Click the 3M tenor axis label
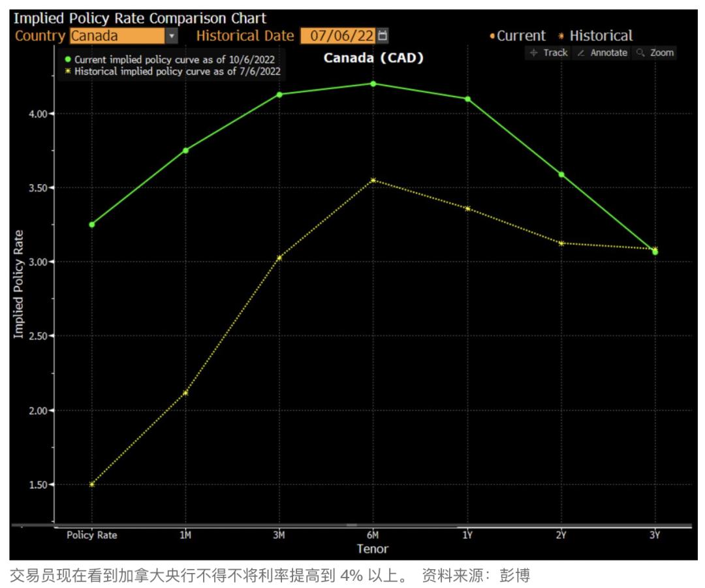705x588 pixels. pyautogui.click(x=279, y=535)
